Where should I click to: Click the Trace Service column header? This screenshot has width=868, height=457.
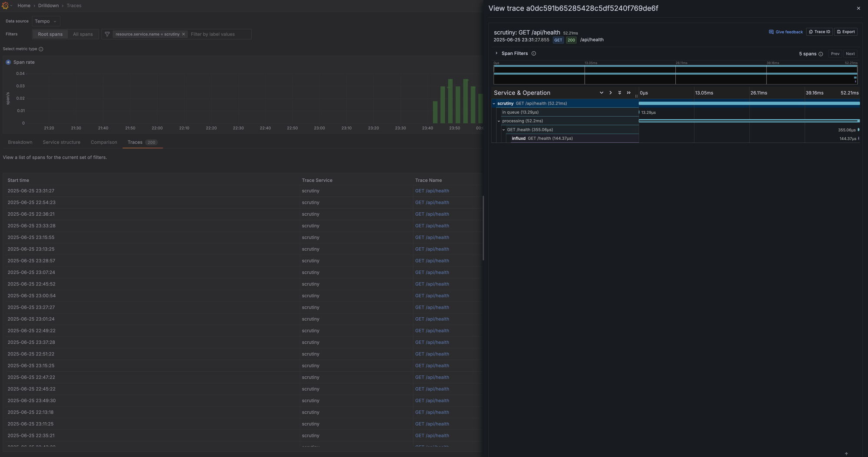[x=317, y=181]
